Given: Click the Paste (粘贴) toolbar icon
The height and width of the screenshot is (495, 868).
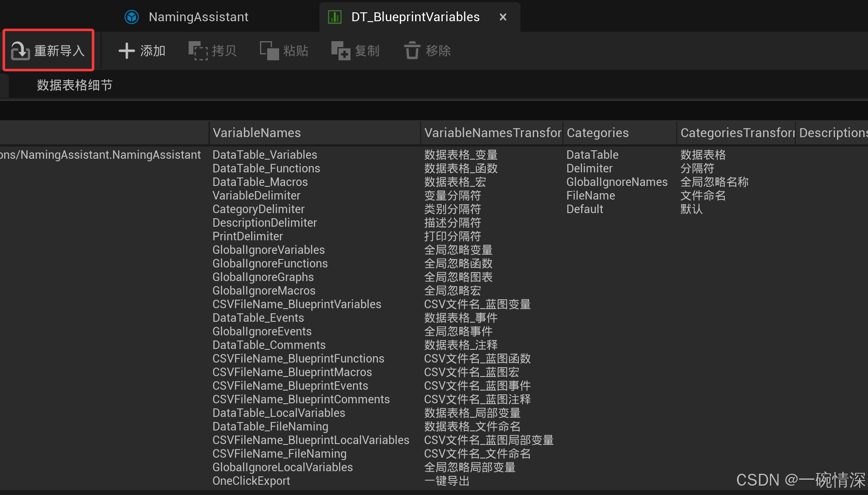Looking at the screenshot, I should [x=269, y=51].
